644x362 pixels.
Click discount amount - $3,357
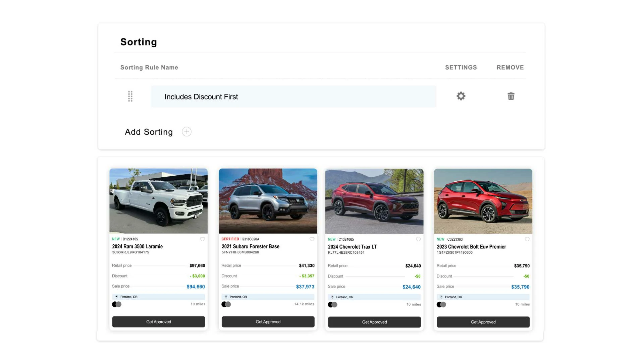tap(307, 276)
